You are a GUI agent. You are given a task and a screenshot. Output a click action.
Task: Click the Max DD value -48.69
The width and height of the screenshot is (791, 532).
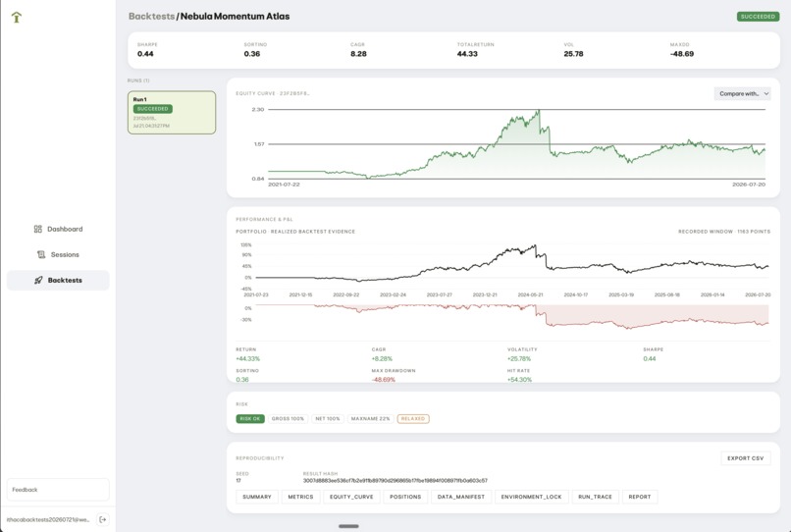(x=681, y=54)
